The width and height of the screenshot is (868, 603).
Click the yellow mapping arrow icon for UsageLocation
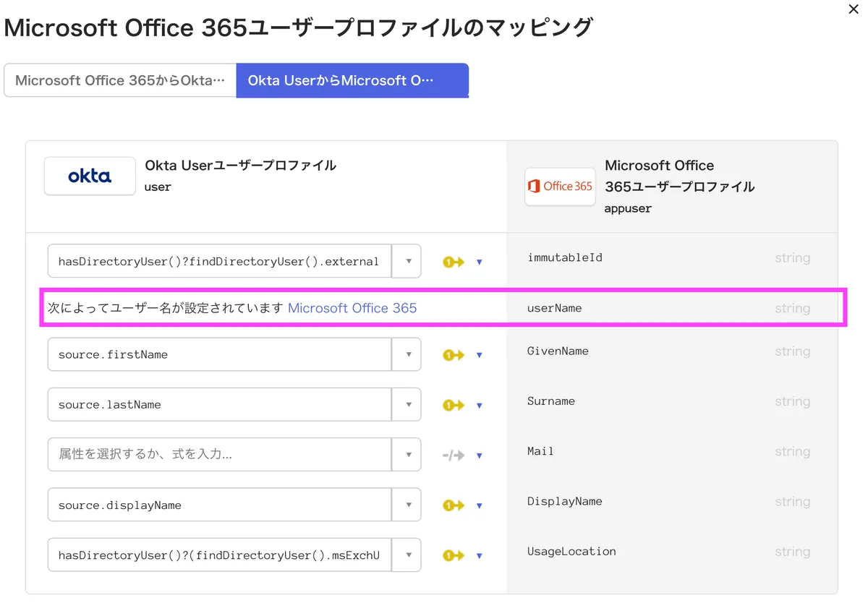point(454,556)
